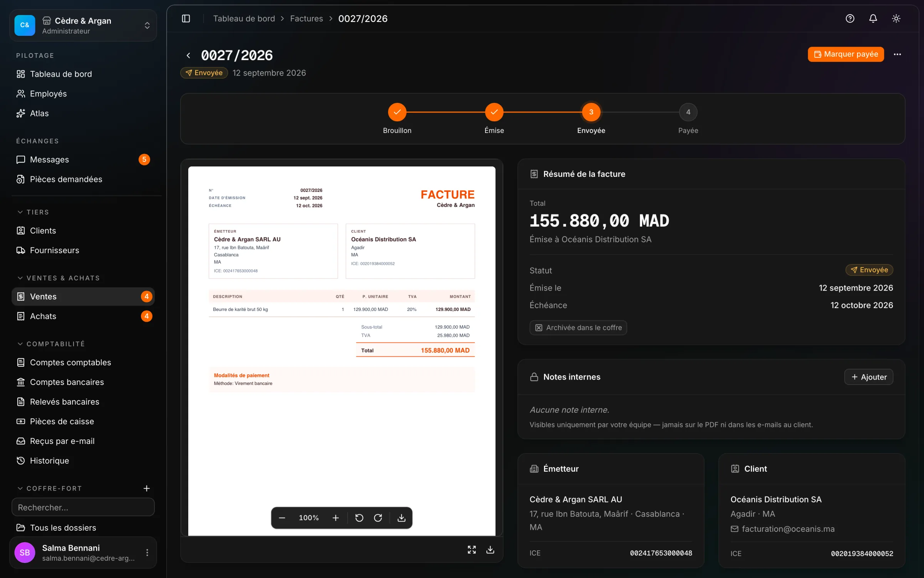Open Messages in the sidebar

83,160
